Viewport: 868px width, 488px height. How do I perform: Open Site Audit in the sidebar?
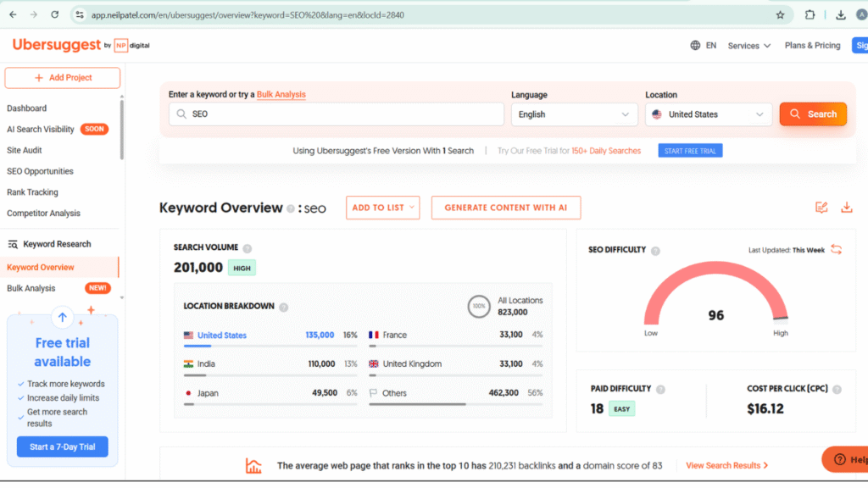(x=25, y=150)
